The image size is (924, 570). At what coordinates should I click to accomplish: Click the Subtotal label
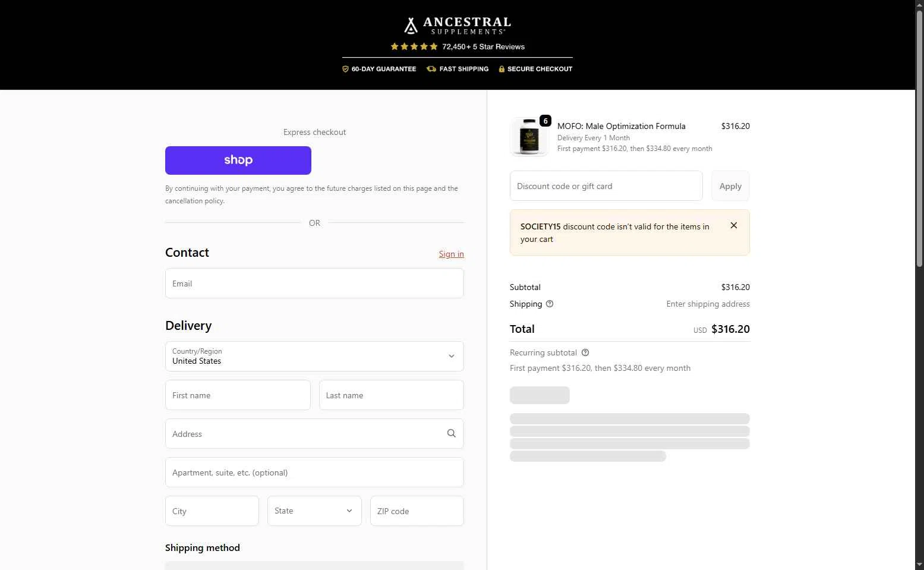tap(525, 287)
